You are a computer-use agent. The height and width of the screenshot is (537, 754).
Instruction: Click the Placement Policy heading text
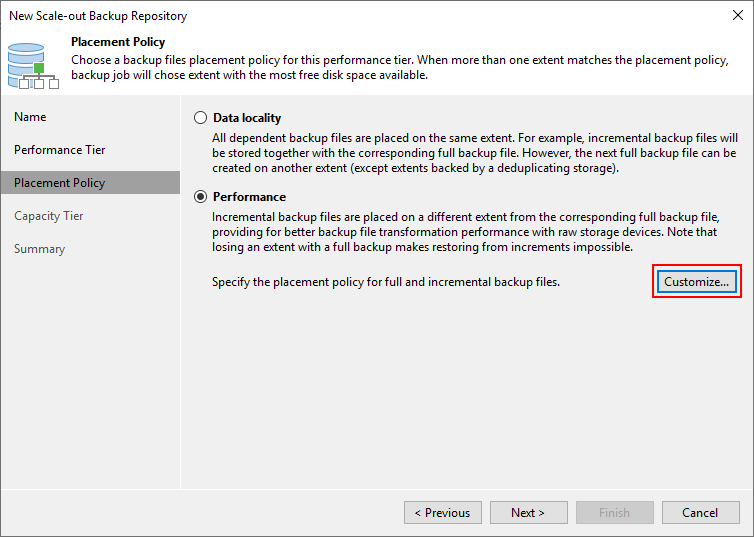[118, 42]
